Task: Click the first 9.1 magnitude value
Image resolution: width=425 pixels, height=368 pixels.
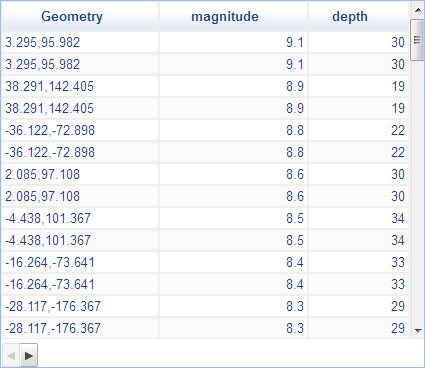Action: pyautogui.click(x=295, y=42)
